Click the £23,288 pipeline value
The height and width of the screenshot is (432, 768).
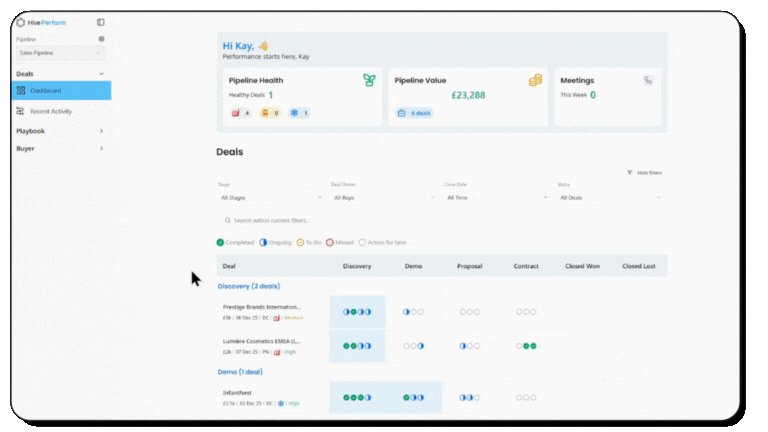pyautogui.click(x=468, y=95)
